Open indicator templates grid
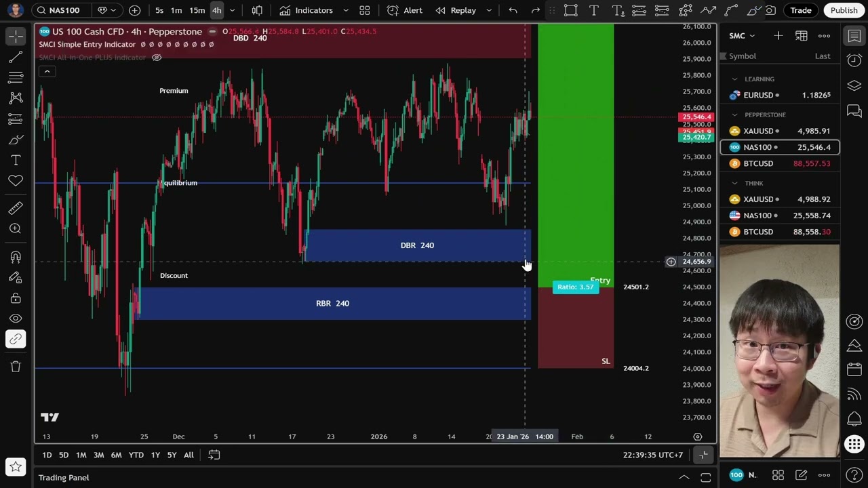The image size is (868, 488). 365,10
